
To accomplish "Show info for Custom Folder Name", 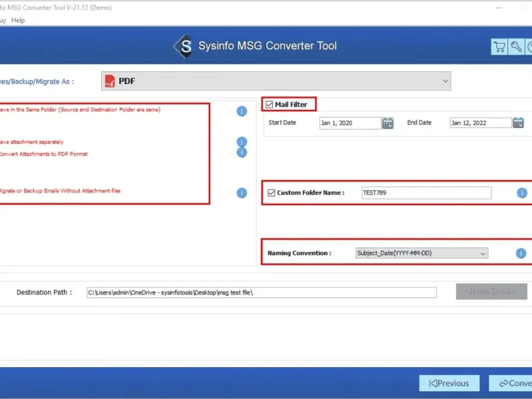I will click(522, 193).
